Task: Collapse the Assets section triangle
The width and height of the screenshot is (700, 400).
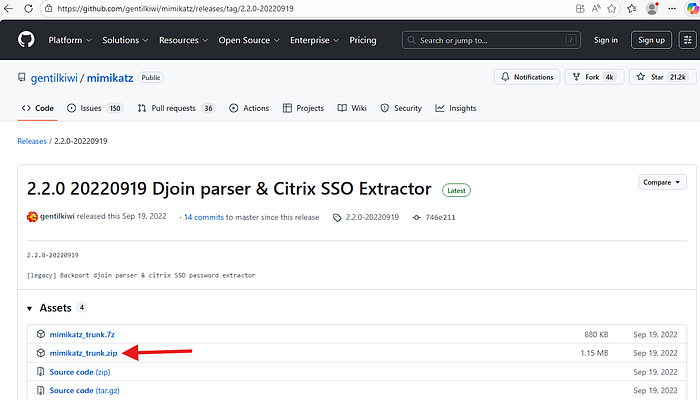Action: point(29,308)
